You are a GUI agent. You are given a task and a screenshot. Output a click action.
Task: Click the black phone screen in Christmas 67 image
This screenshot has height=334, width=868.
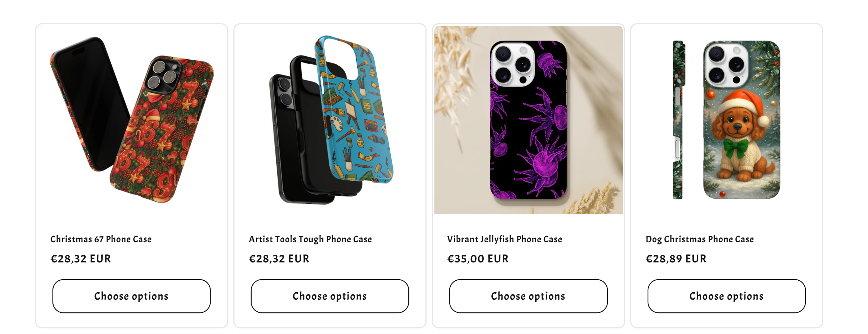tap(91, 104)
